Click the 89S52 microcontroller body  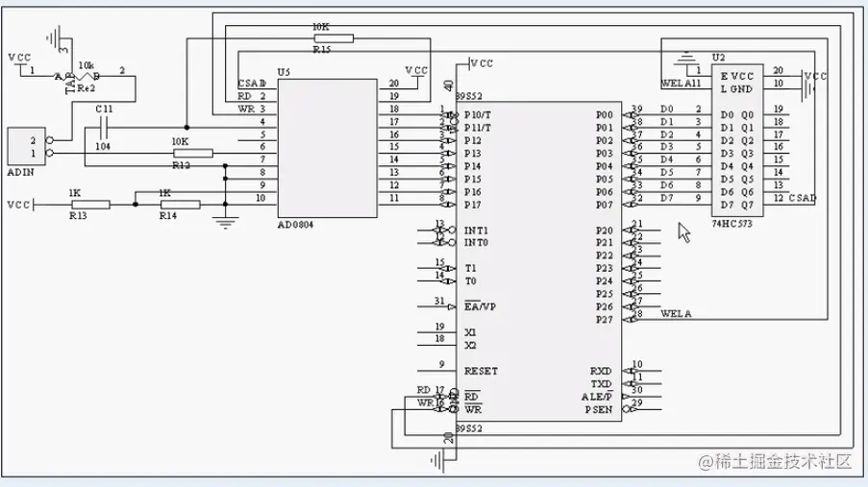coord(538,261)
